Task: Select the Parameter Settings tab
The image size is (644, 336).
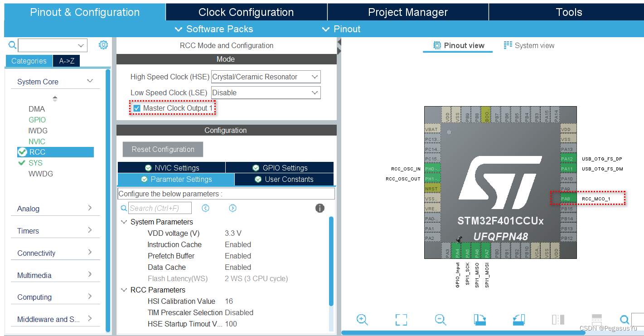Action: pyautogui.click(x=176, y=179)
